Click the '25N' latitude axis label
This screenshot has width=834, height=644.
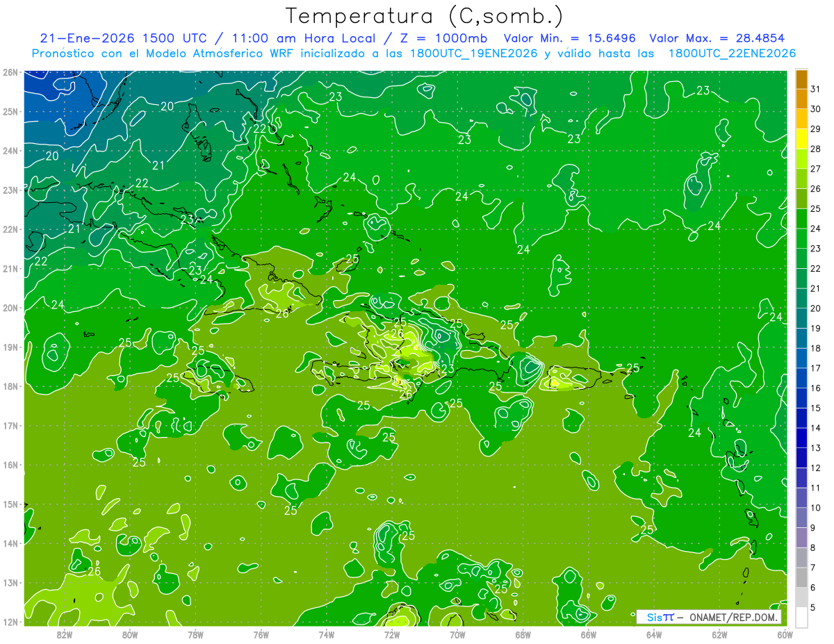pos(10,111)
